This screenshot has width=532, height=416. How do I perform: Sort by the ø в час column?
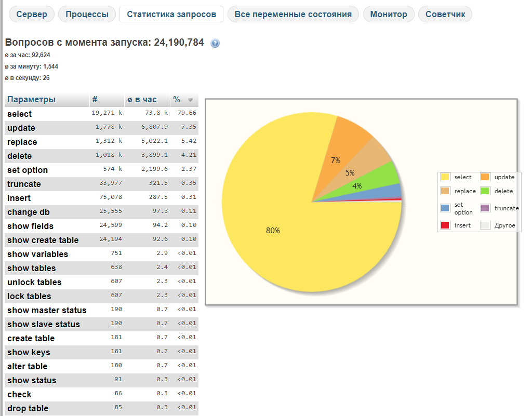[142, 100]
